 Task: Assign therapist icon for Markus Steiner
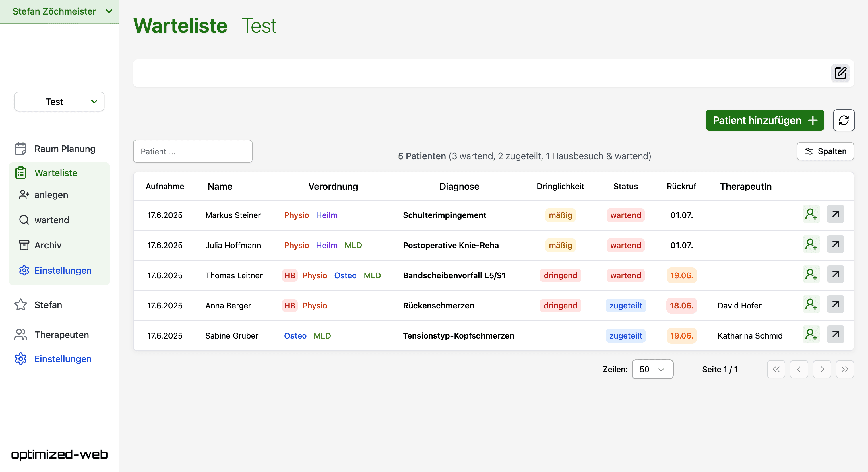pos(811,214)
